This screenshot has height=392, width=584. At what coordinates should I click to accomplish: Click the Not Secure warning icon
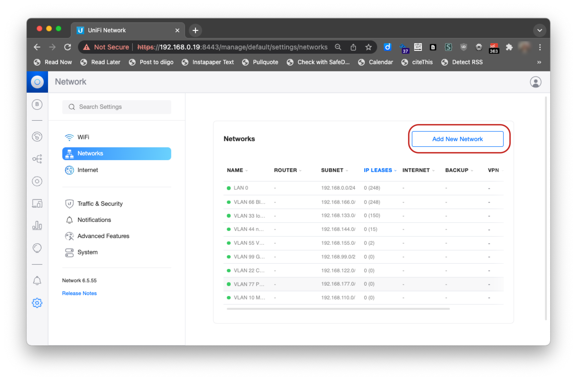[x=87, y=47]
